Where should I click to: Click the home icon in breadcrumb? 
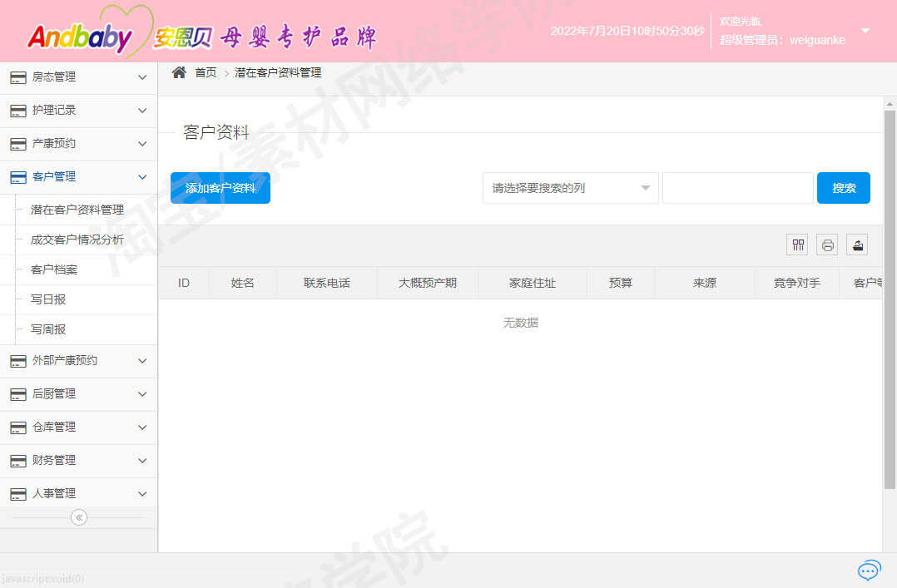tap(179, 72)
